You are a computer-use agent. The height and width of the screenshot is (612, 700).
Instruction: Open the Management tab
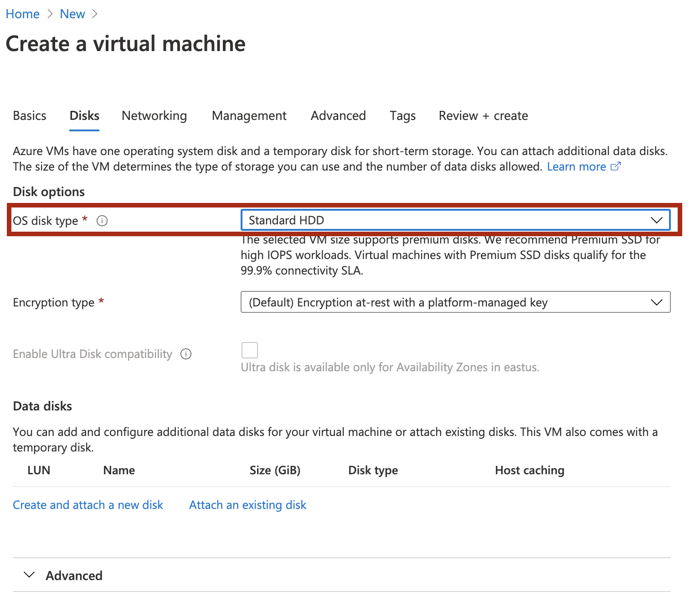coord(249,116)
